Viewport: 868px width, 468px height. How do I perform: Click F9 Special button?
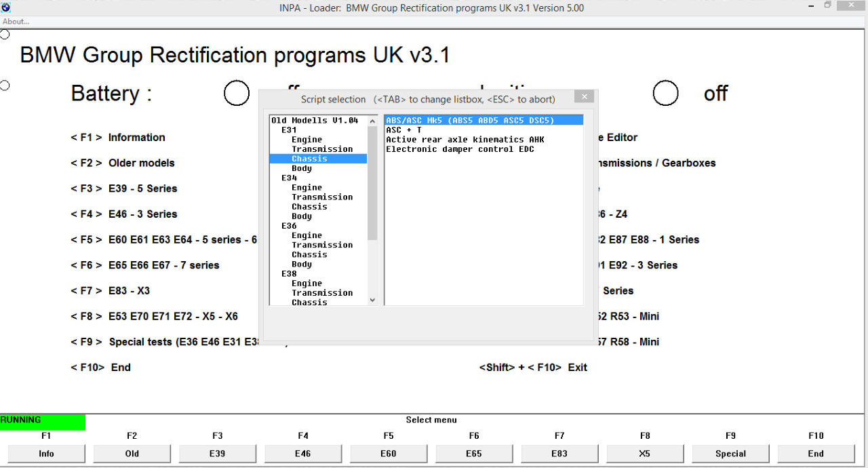[x=730, y=454]
